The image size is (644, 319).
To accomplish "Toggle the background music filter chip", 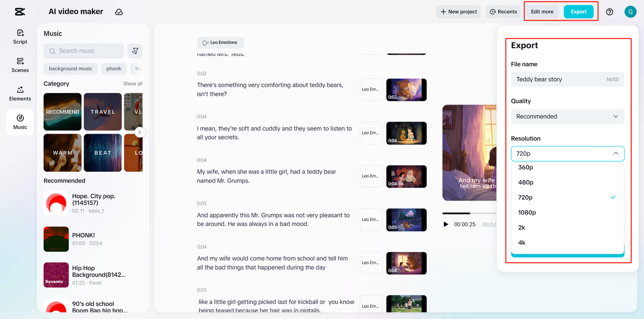I will coord(70,68).
